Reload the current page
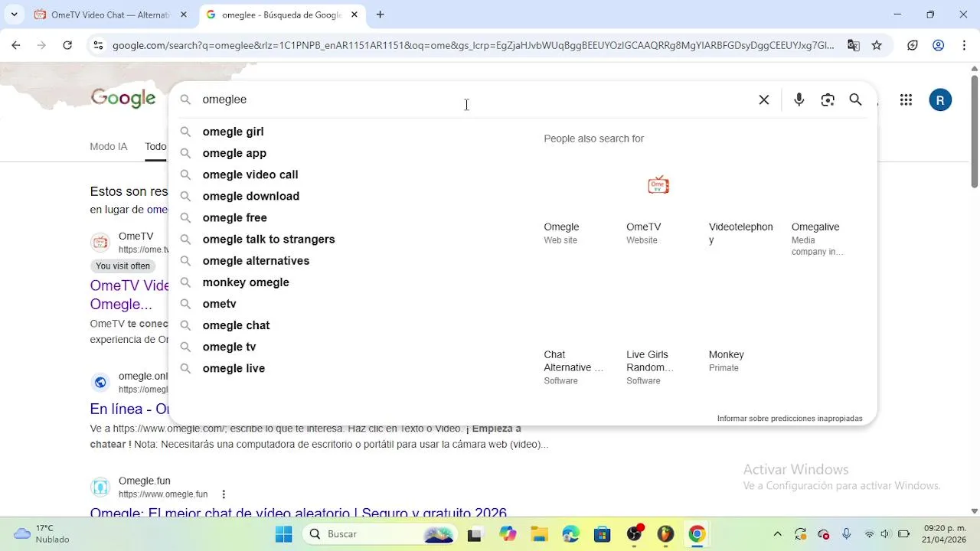 [67, 45]
